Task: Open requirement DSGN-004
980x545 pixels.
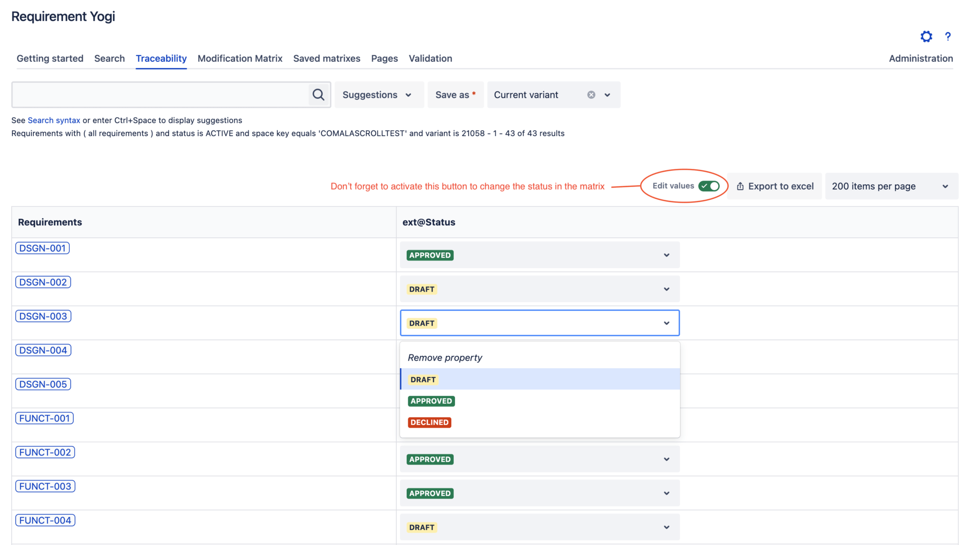Action: pos(43,350)
